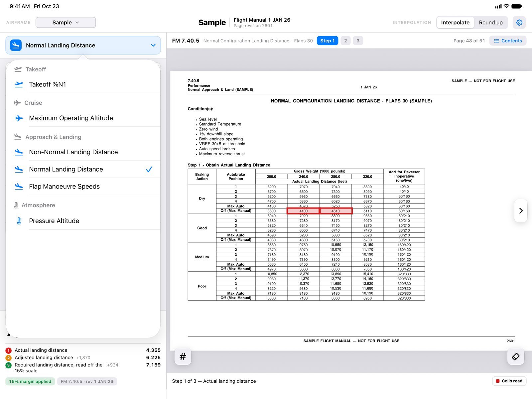Tap the eraser icon button on page
532x399 pixels.
(516, 357)
